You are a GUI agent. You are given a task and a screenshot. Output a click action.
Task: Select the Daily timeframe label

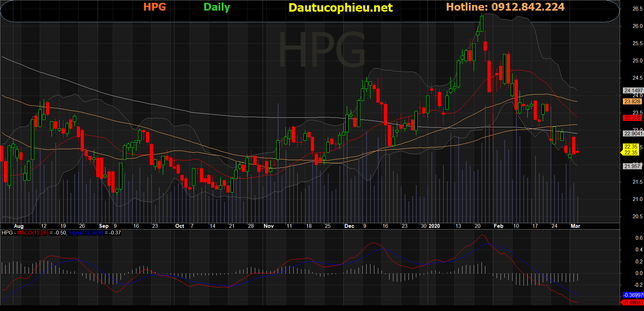(217, 7)
